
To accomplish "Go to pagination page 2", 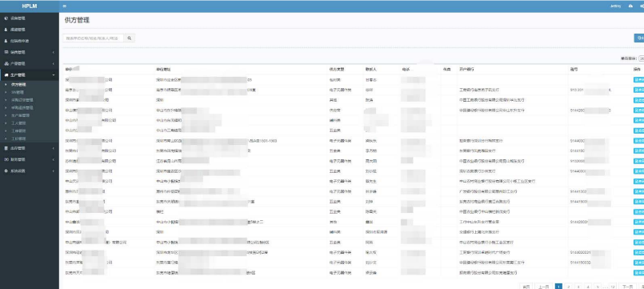I will tap(569, 286).
